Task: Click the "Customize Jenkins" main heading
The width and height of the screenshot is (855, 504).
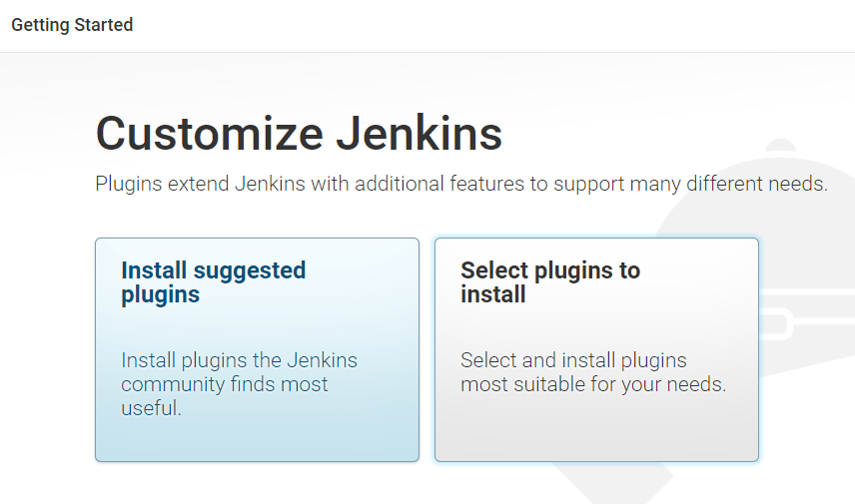Action: pos(299,134)
